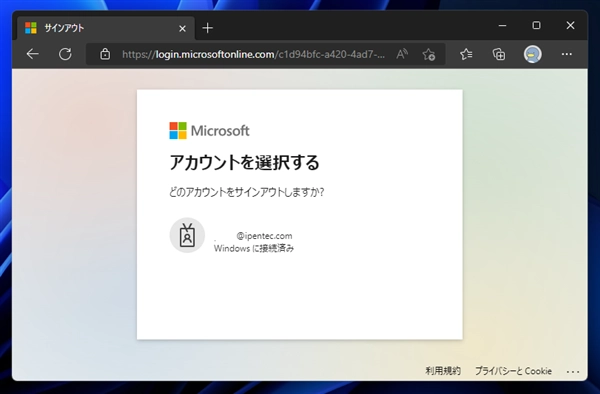Open a new tab with the plus button
This screenshot has width=600, height=394.
(x=207, y=28)
